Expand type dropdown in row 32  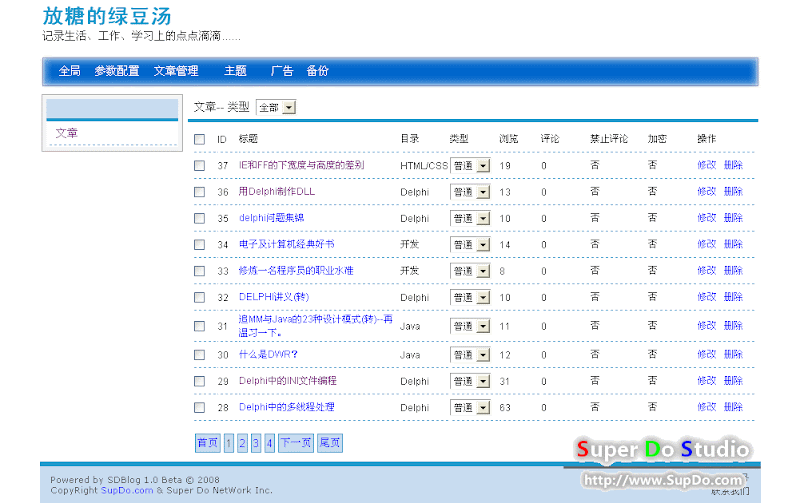(470, 297)
